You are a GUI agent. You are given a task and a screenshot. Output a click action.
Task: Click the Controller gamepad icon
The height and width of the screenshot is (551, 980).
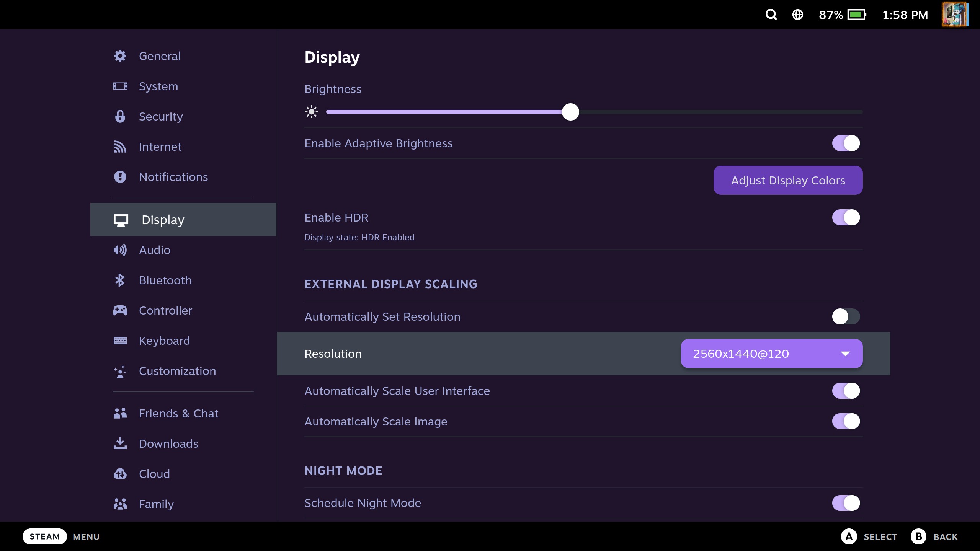[x=120, y=310]
